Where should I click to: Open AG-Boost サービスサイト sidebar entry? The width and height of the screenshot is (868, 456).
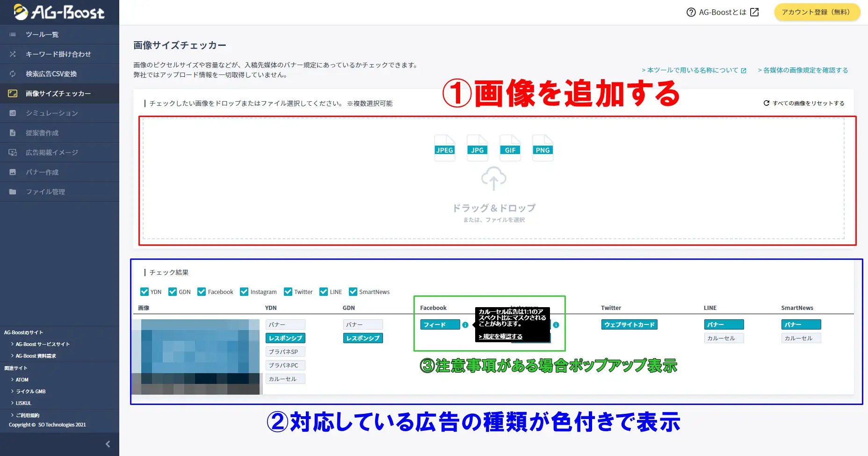pos(42,344)
